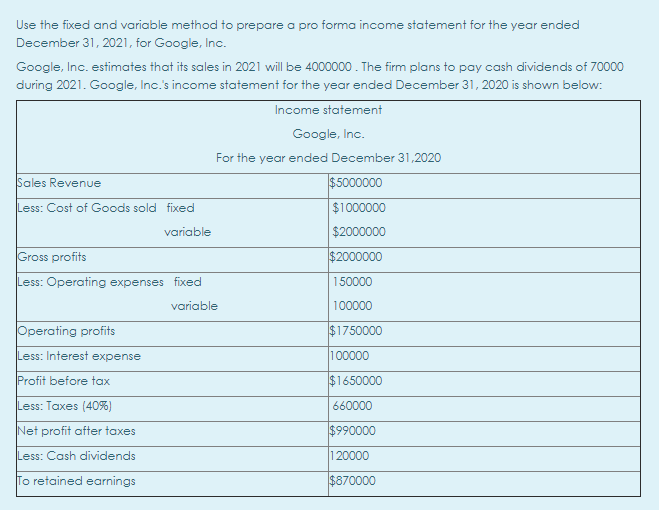Click the 70000 dividends figure in the paragraph
The height and width of the screenshot is (510, 659).
click(607, 67)
